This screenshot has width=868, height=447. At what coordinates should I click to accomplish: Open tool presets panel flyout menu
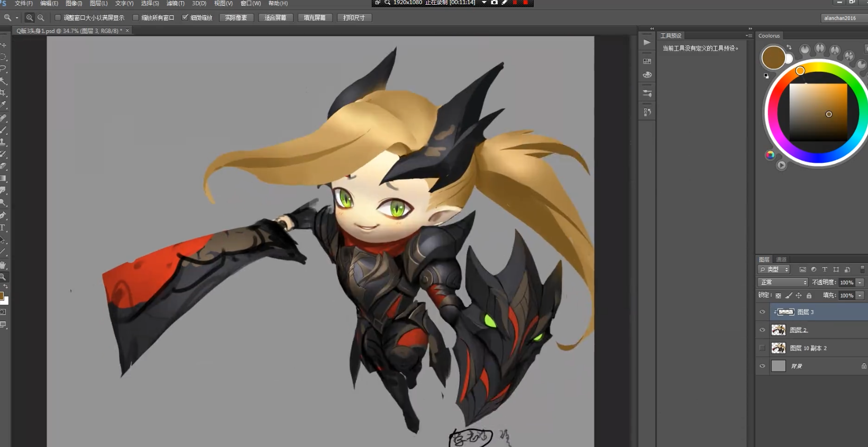point(748,35)
